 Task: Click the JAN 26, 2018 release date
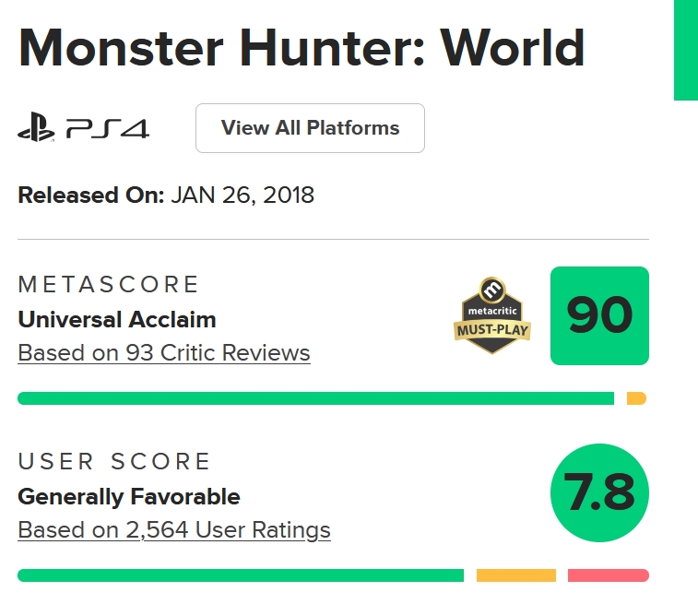click(x=243, y=195)
